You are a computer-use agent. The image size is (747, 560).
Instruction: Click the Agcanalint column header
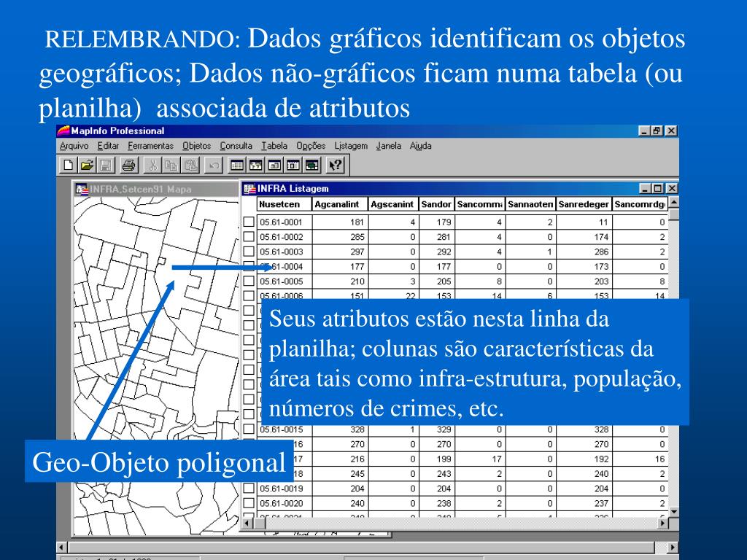[x=340, y=204]
